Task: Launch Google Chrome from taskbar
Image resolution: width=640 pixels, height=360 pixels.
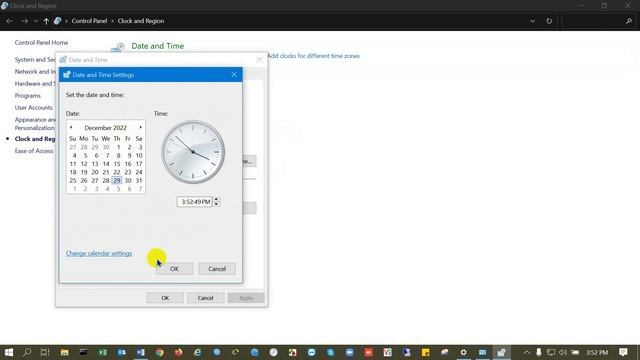Action: (160, 352)
